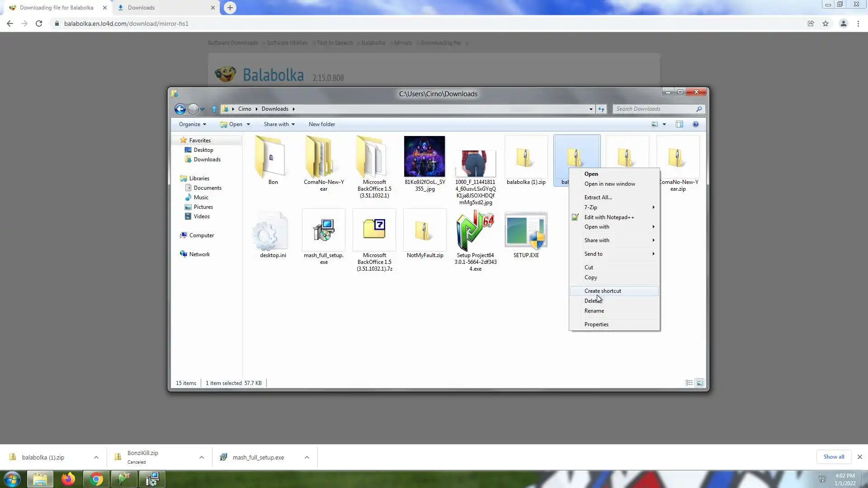
Task: Click Show all downloads button
Action: pos(833,457)
